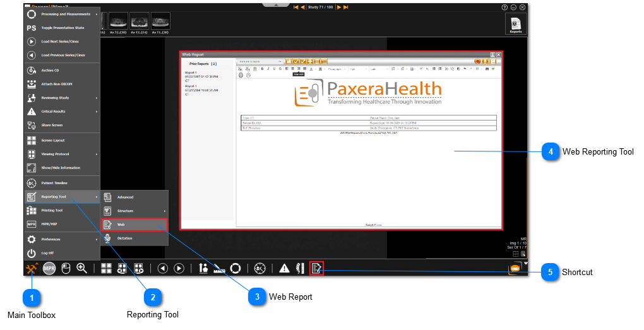The image size is (644, 330).
Task: Click Toggle Presentation State menu item
Action: click(x=62, y=28)
